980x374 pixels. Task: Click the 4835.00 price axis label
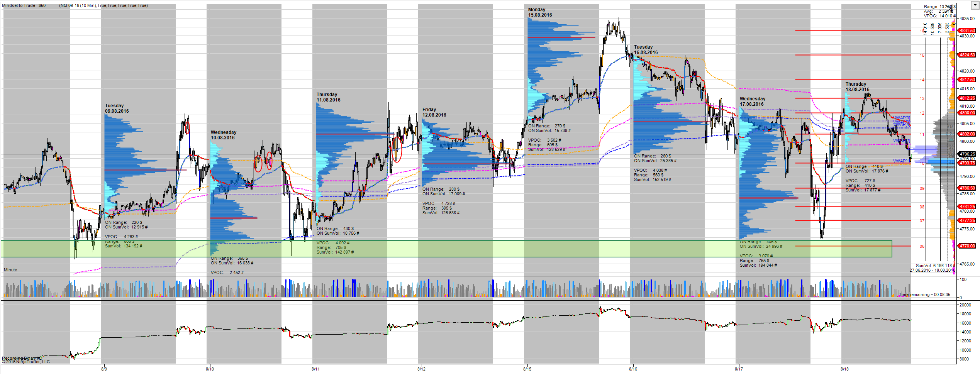[x=967, y=19]
